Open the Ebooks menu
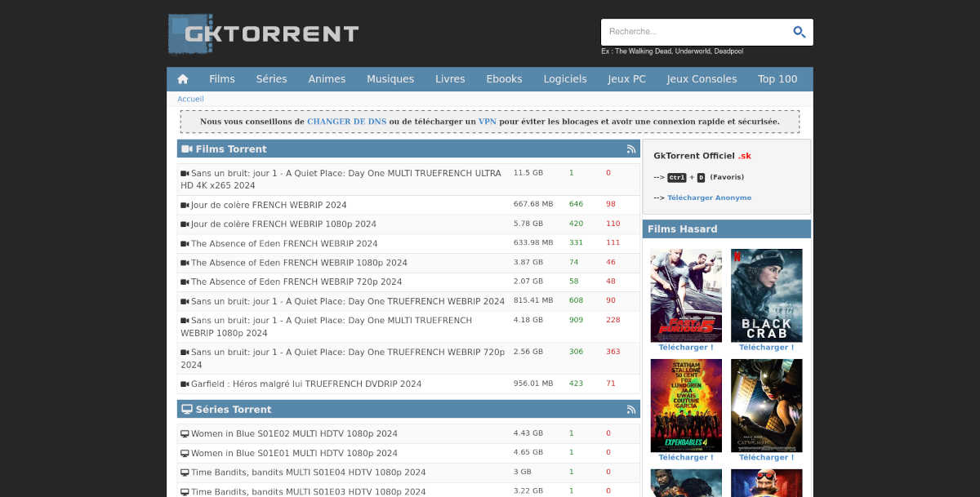The width and height of the screenshot is (980, 497). [x=504, y=79]
